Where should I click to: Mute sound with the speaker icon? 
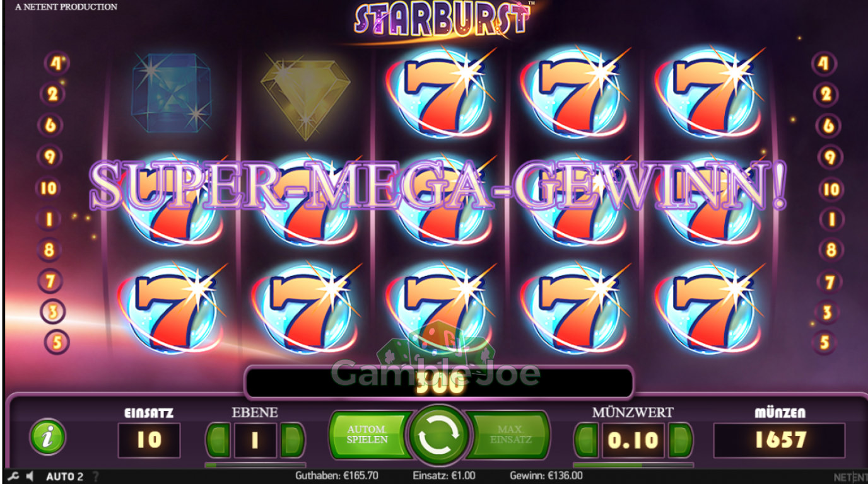(x=30, y=476)
